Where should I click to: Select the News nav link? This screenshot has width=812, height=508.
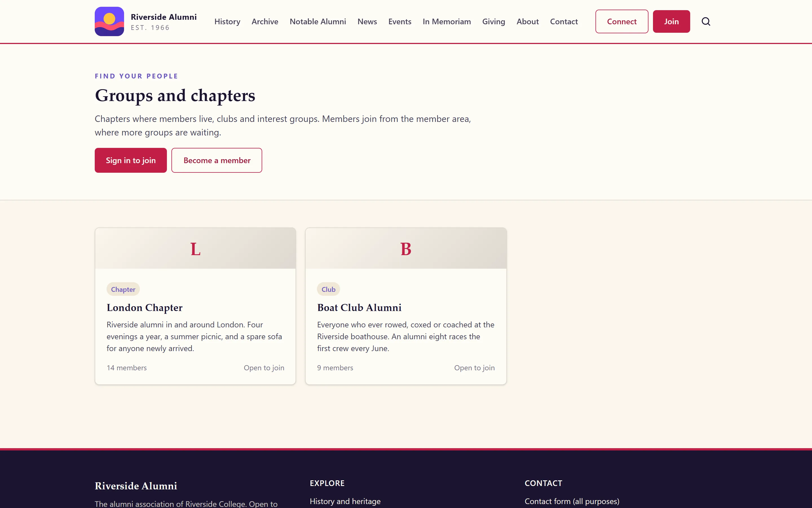367,21
